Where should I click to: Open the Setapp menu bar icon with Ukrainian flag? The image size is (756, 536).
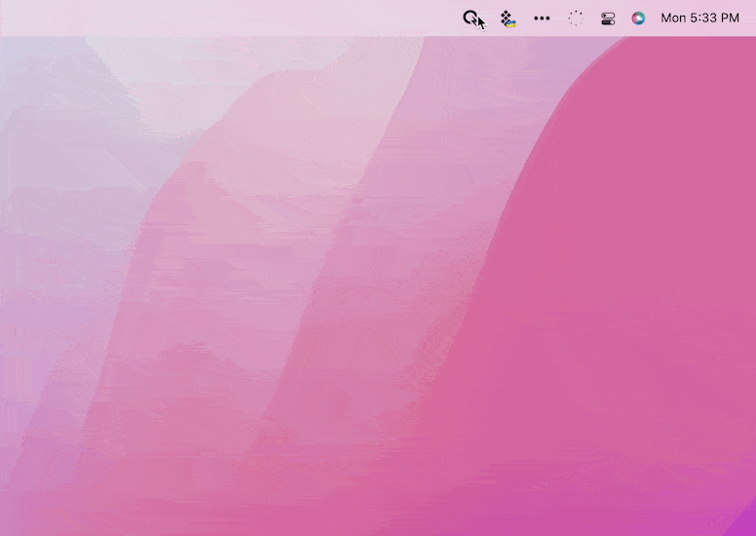pyautogui.click(x=509, y=19)
